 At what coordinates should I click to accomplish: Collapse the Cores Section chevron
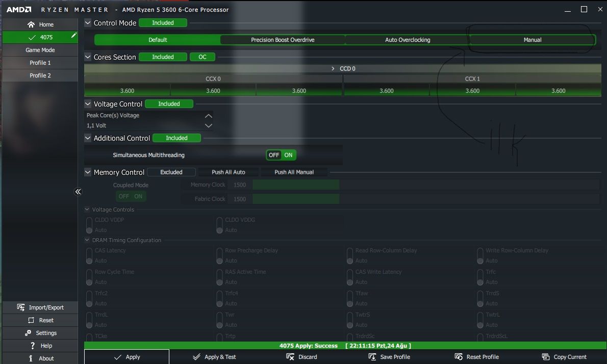click(x=88, y=57)
